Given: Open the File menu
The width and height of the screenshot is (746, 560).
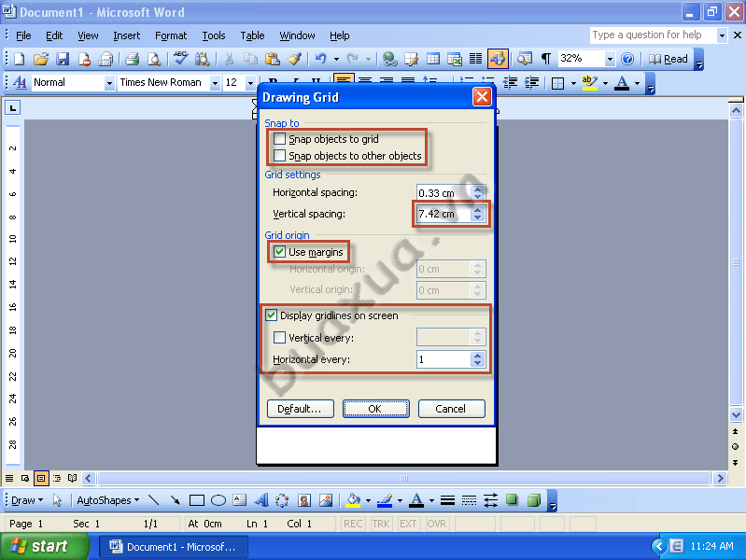Looking at the screenshot, I should tap(23, 35).
